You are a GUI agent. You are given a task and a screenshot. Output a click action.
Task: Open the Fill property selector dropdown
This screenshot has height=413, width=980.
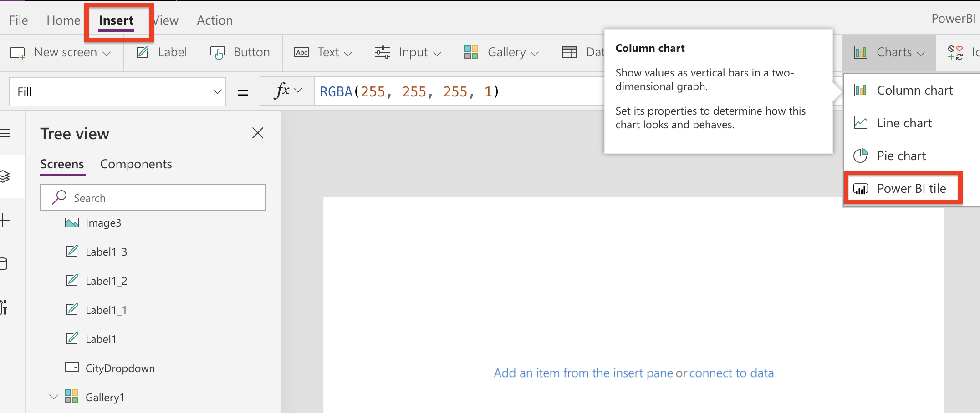coord(217,91)
